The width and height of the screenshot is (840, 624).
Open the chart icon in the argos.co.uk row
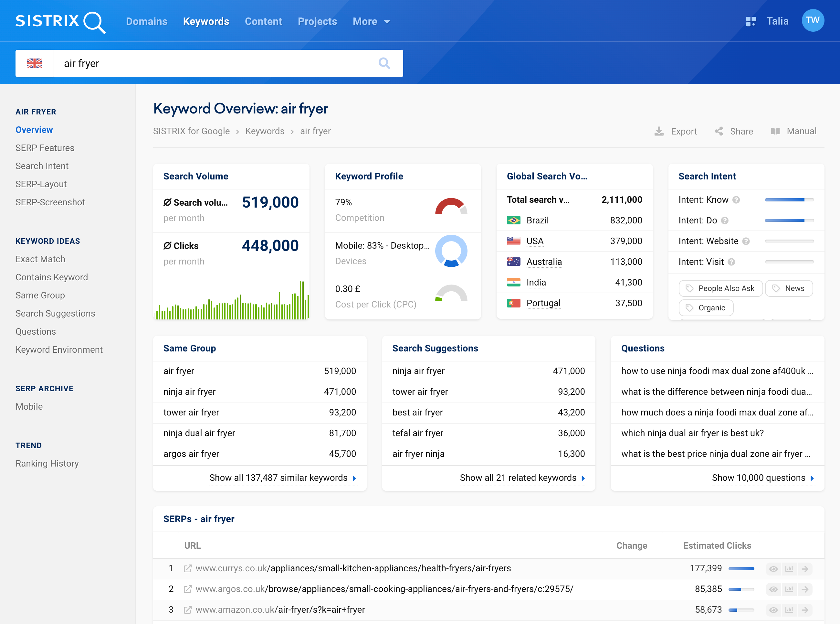[x=789, y=589]
